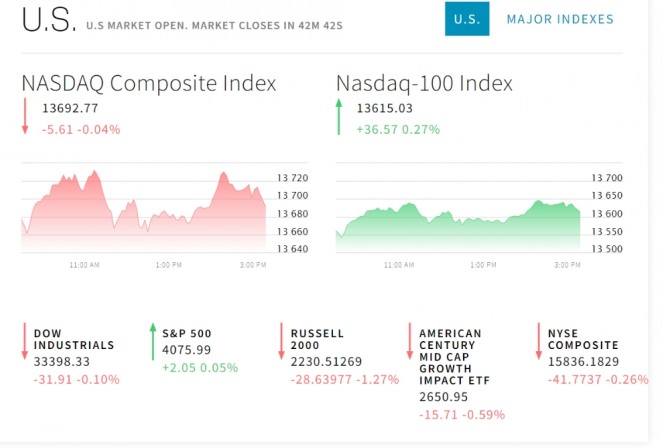Open the Russell 2000 index link
Viewport: 670px width, 448px height.
[x=317, y=339]
